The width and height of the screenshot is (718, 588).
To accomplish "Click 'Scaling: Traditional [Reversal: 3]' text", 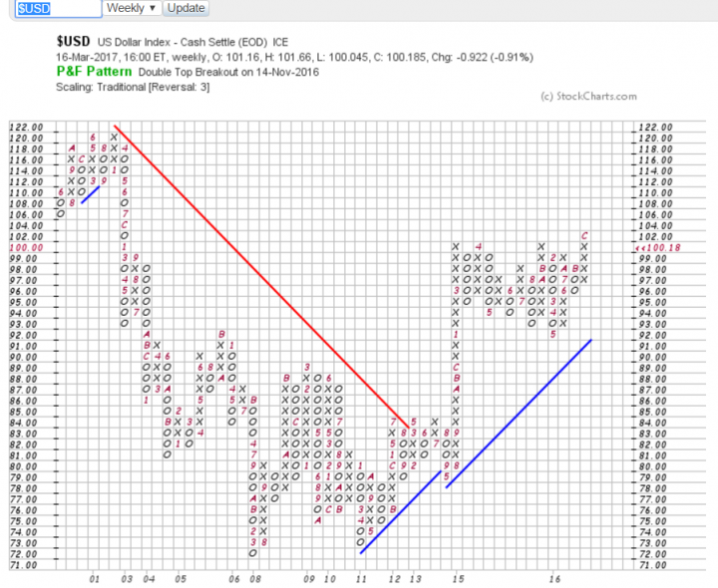I will pyautogui.click(x=133, y=87).
